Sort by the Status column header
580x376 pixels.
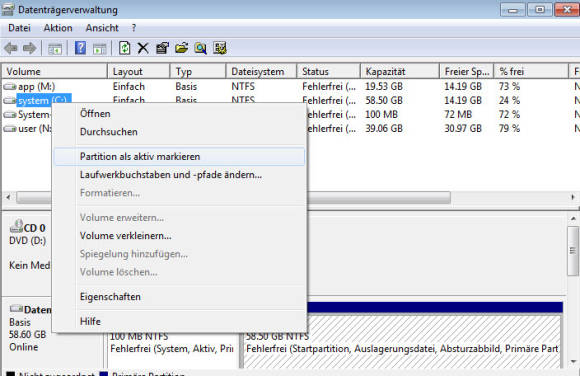point(328,71)
